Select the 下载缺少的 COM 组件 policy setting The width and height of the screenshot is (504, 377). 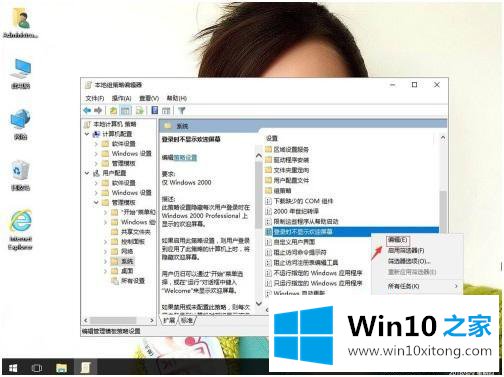click(x=299, y=201)
